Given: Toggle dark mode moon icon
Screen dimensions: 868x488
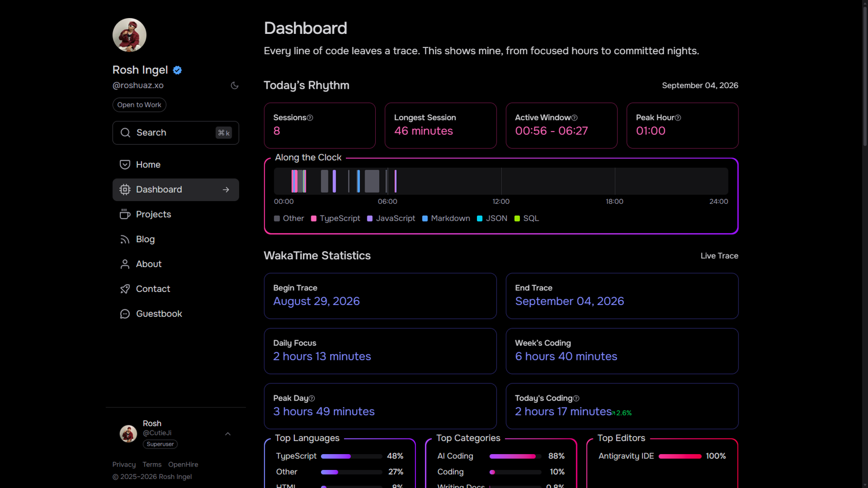Looking at the screenshot, I should coord(235,85).
